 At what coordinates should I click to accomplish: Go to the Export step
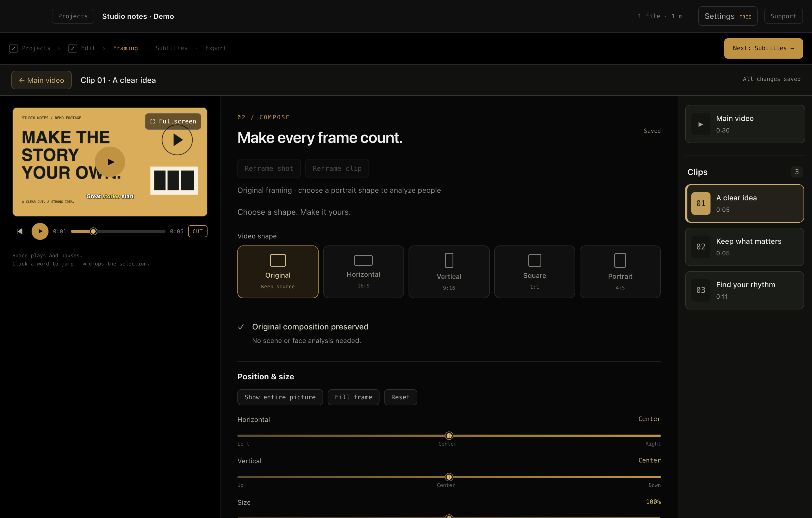[x=216, y=48]
